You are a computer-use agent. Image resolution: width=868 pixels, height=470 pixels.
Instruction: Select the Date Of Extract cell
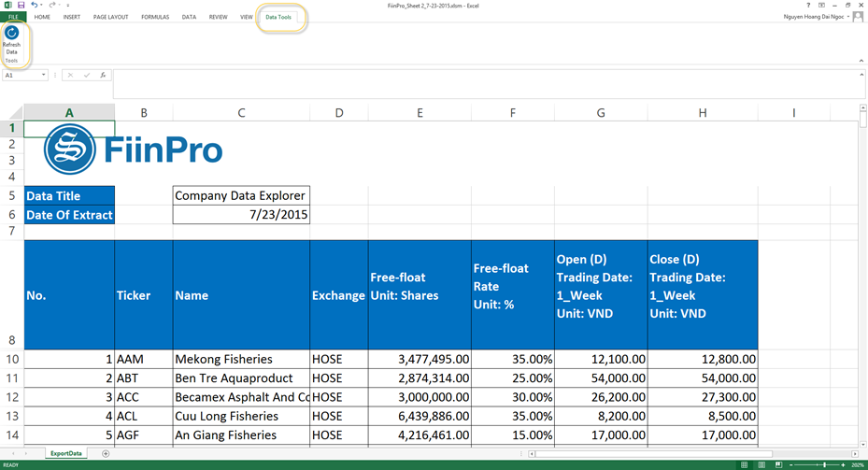(x=69, y=215)
